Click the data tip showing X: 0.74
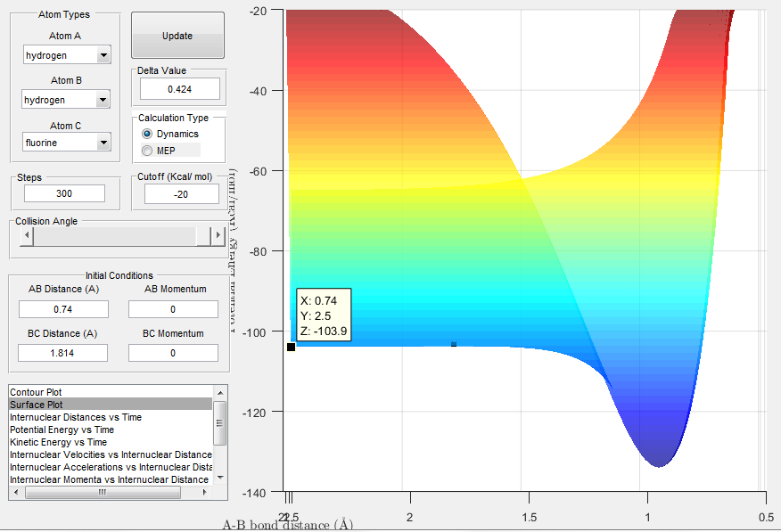This screenshot has width=781, height=532. (324, 315)
